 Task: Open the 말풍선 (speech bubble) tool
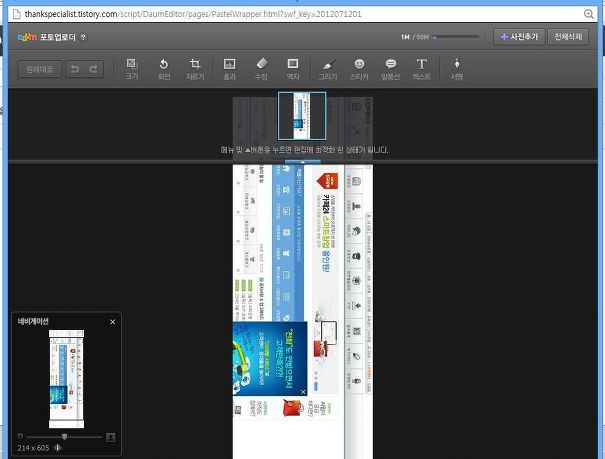390,69
